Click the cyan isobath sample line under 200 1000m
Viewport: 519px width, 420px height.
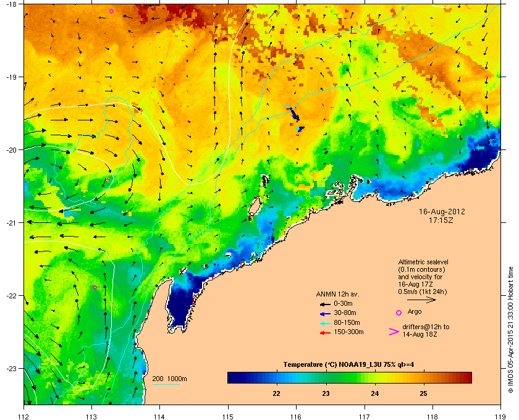tap(166, 384)
